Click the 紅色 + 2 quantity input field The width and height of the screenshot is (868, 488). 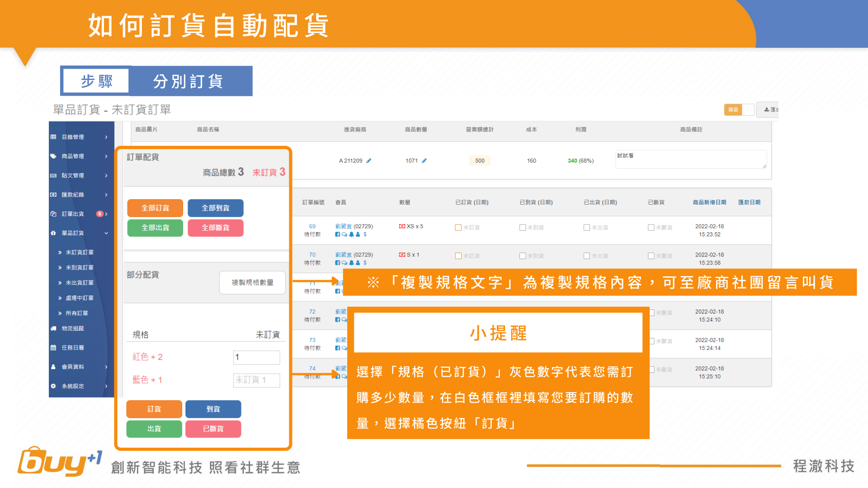(x=256, y=357)
